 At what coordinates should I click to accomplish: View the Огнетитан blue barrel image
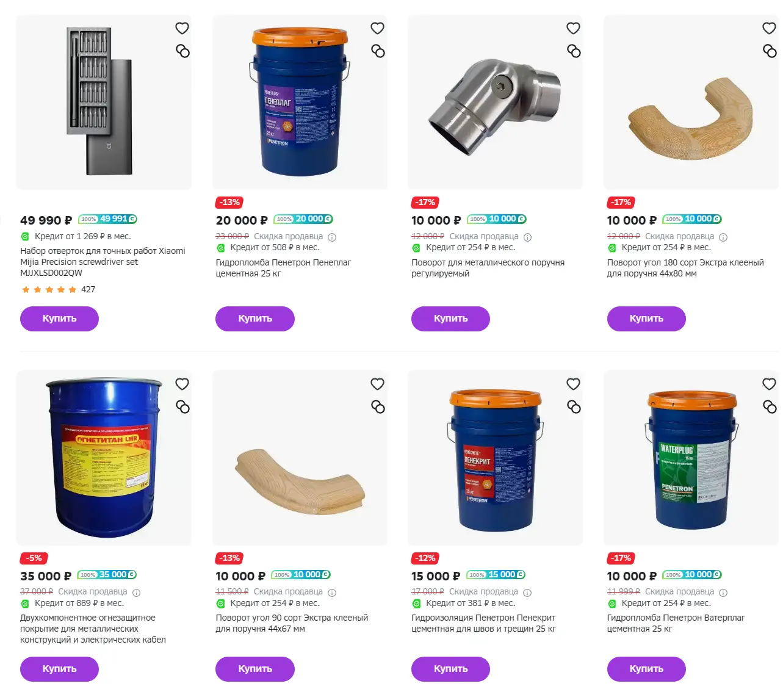click(x=104, y=458)
